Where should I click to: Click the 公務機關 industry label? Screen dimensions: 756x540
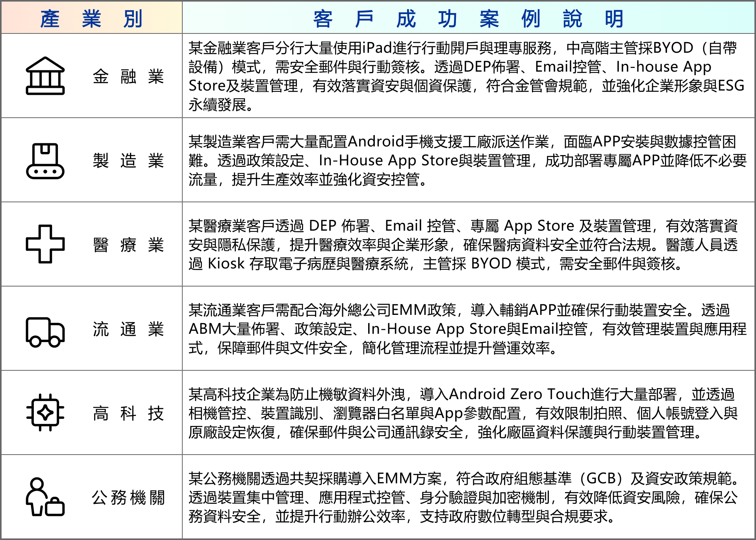pyautogui.click(x=128, y=497)
